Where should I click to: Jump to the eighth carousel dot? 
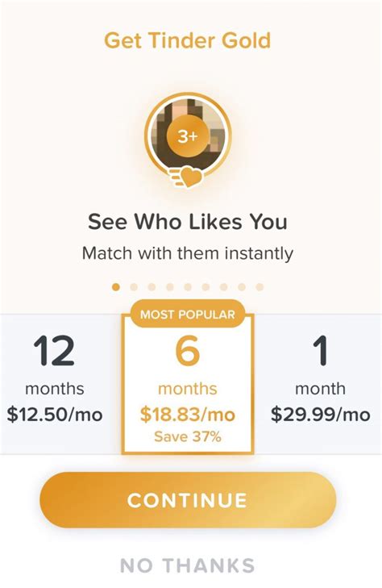pyautogui.click(x=242, y=287)
